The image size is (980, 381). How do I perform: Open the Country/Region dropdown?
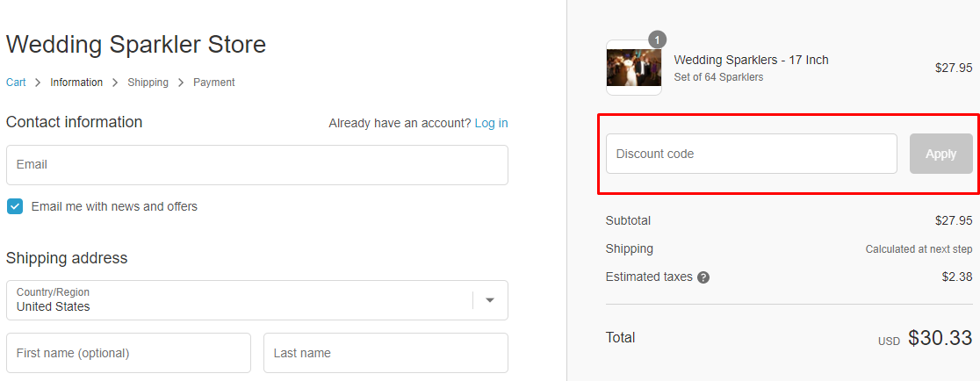(257, 300)
